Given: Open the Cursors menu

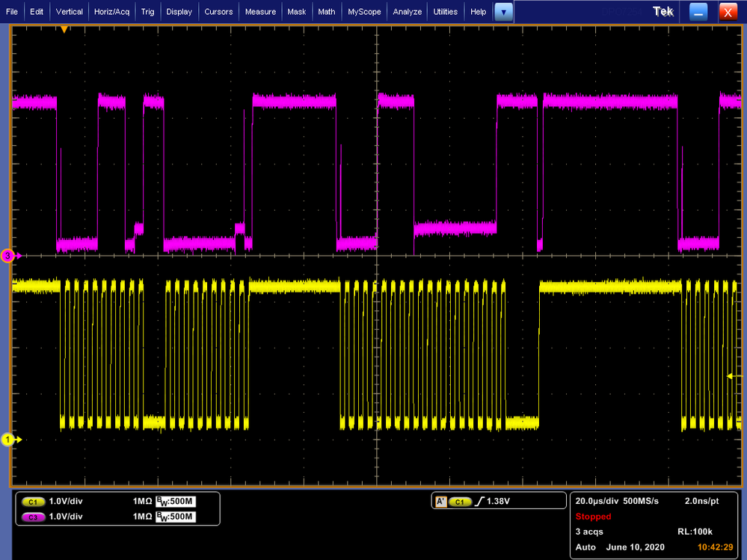Looking at the screenshot, I should 218,11.
